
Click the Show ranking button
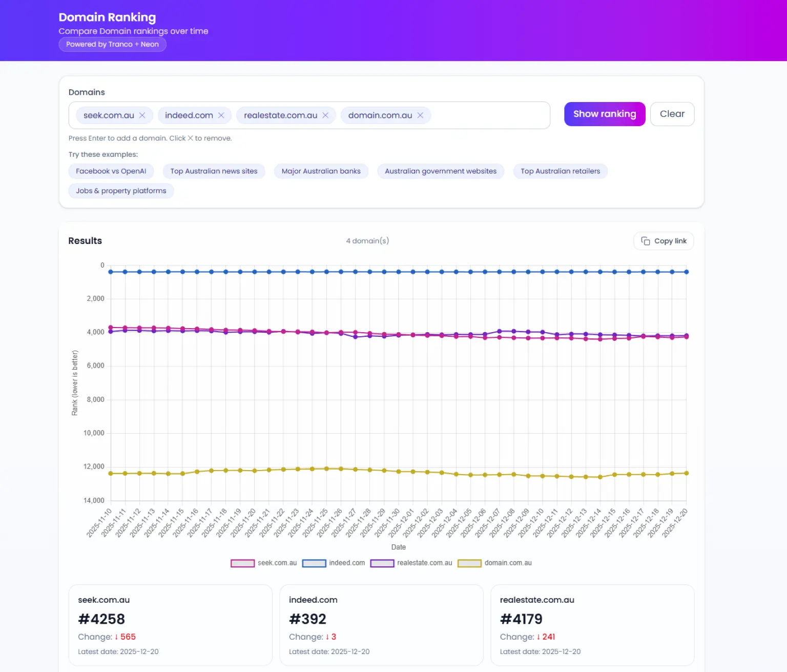605,114
